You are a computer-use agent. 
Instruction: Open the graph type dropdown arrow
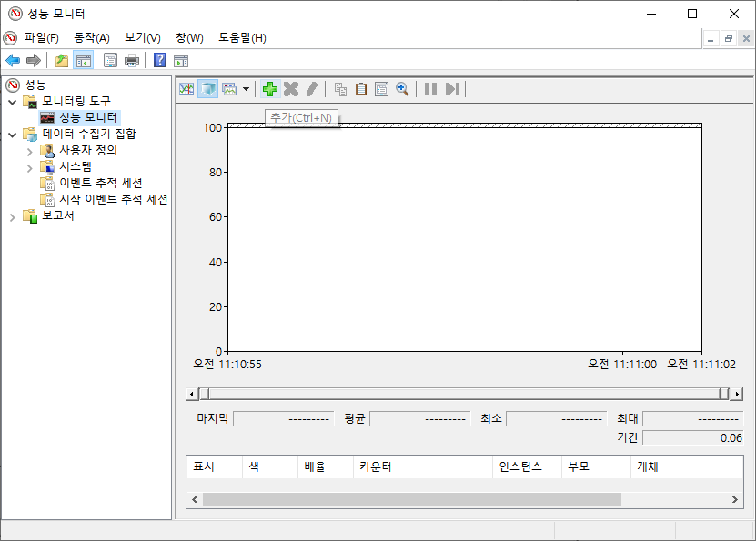click(x=246, y=89)
